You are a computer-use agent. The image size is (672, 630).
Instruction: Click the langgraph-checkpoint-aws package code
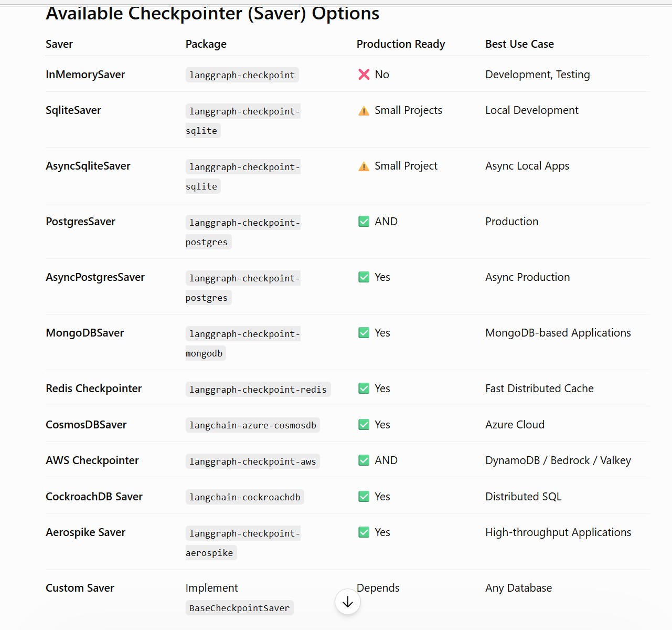(x=253, y=461)
